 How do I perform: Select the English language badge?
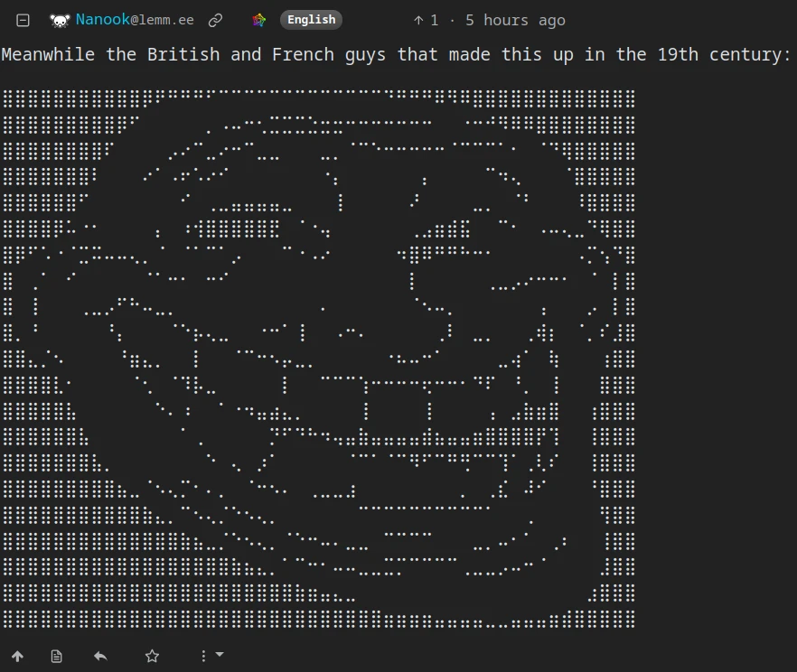(x=311, y=20)
